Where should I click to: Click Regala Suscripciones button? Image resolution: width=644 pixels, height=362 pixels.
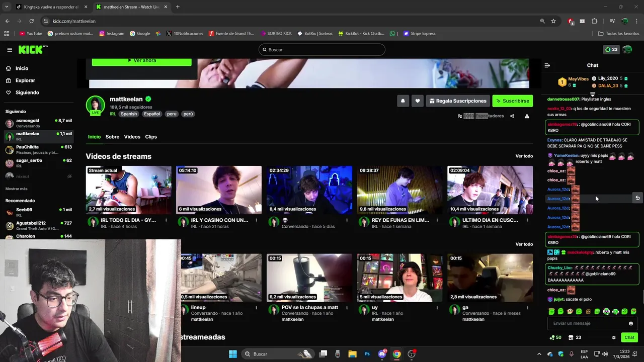tap(458, 101)
